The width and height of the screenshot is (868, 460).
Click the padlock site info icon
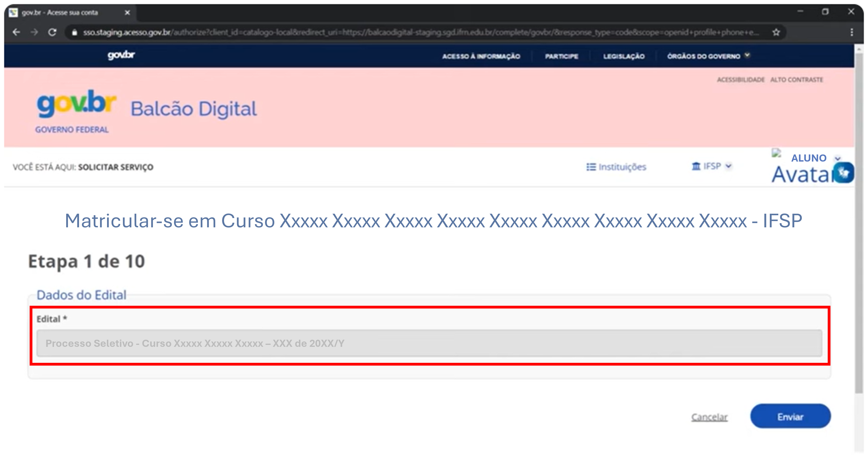coord(75,32)
